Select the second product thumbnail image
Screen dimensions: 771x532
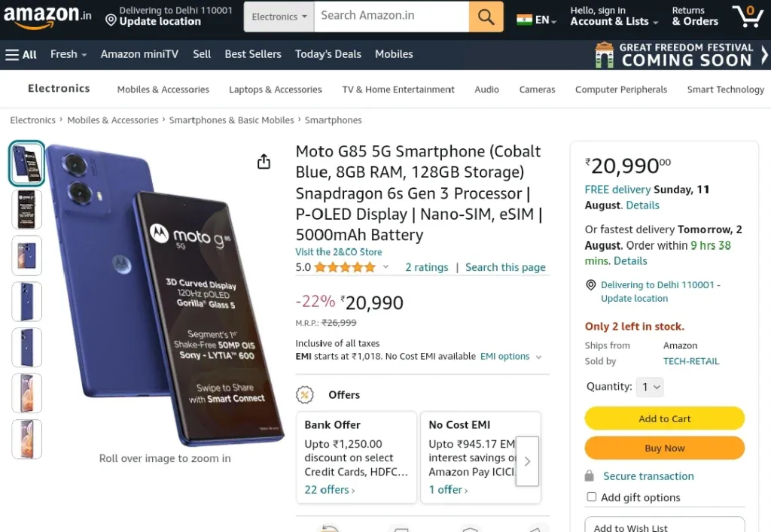click(26, 209)
